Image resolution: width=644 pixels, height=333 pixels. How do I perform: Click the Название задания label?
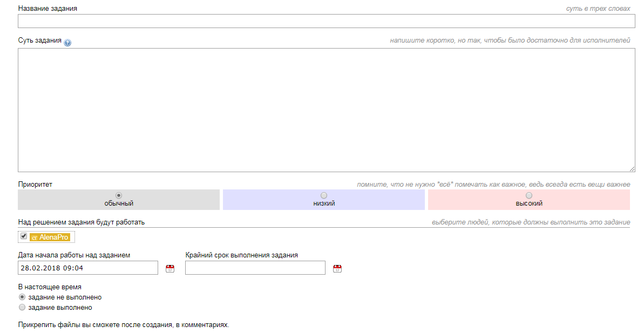point(48,8)
